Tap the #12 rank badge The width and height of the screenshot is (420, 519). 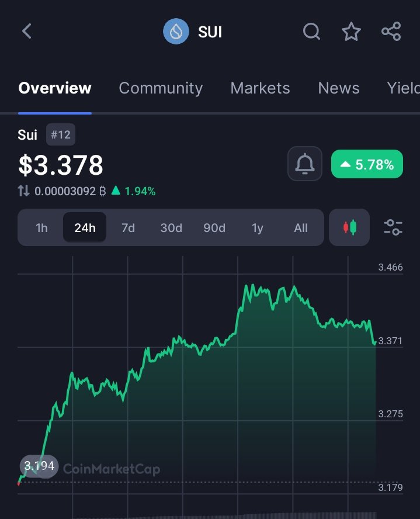61,134
